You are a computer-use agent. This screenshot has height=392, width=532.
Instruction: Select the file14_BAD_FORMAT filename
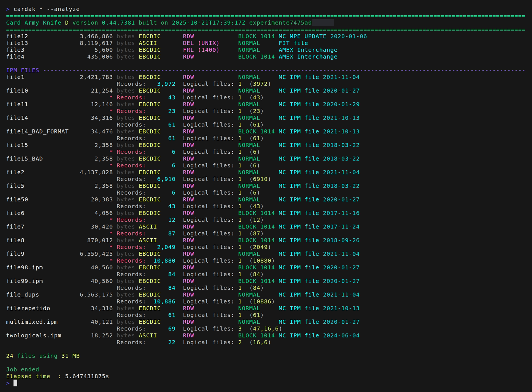(37, 131)
